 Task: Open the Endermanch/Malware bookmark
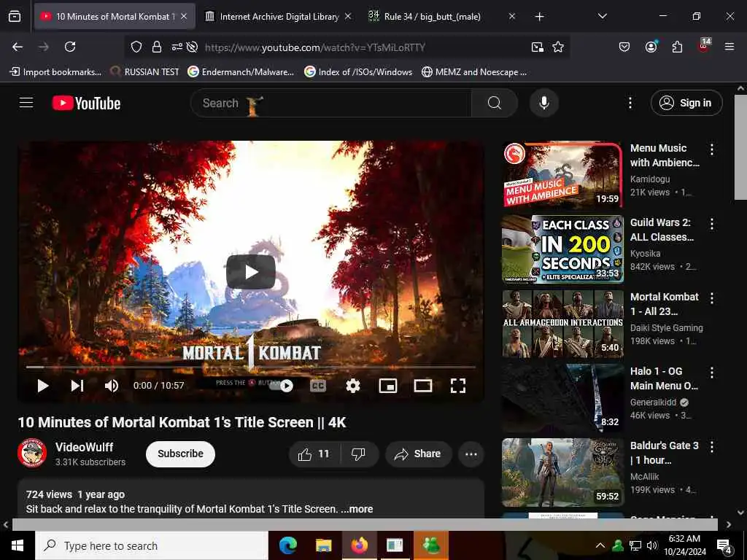point(241,72)
